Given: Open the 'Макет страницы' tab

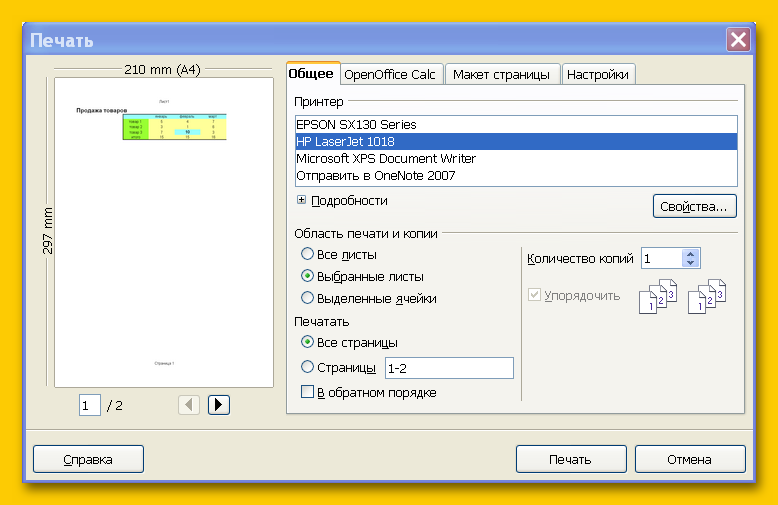Looking at the screenshot, I should click(500, 75).
